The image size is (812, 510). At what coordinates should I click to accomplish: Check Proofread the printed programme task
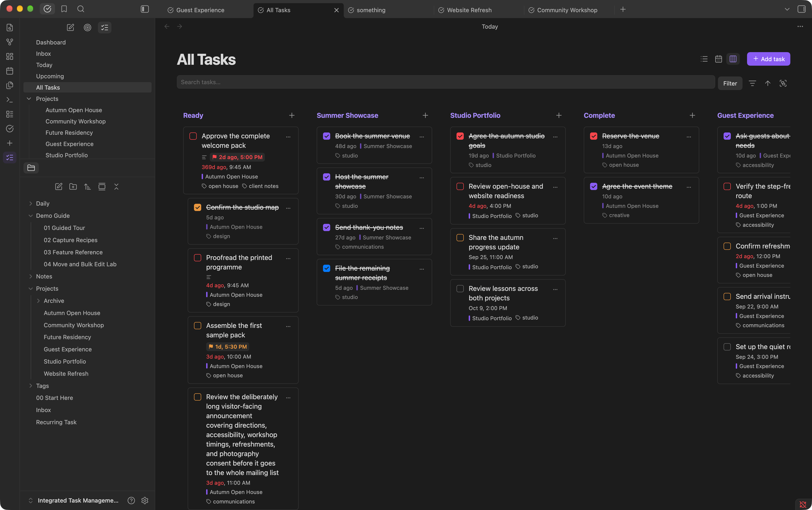[x=198, y=258]
